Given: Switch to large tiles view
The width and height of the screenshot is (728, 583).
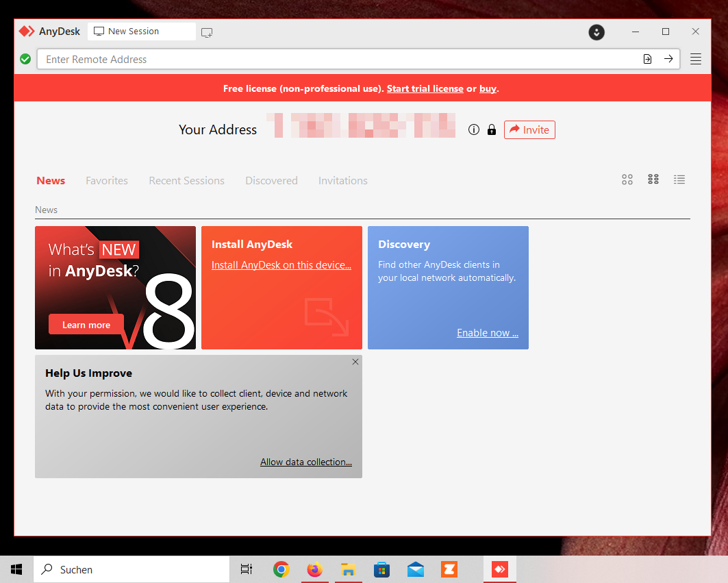Looking at the screenshot, I should (627, 179).
